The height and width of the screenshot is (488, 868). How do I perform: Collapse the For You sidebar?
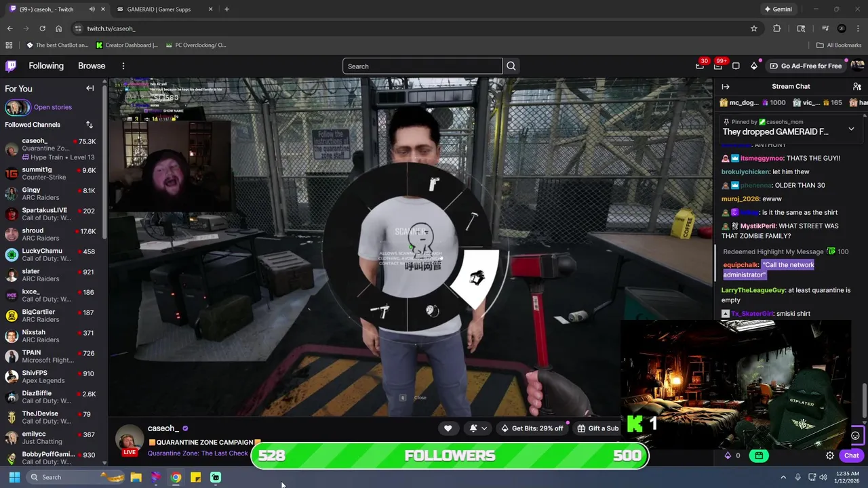pos(90,88)
